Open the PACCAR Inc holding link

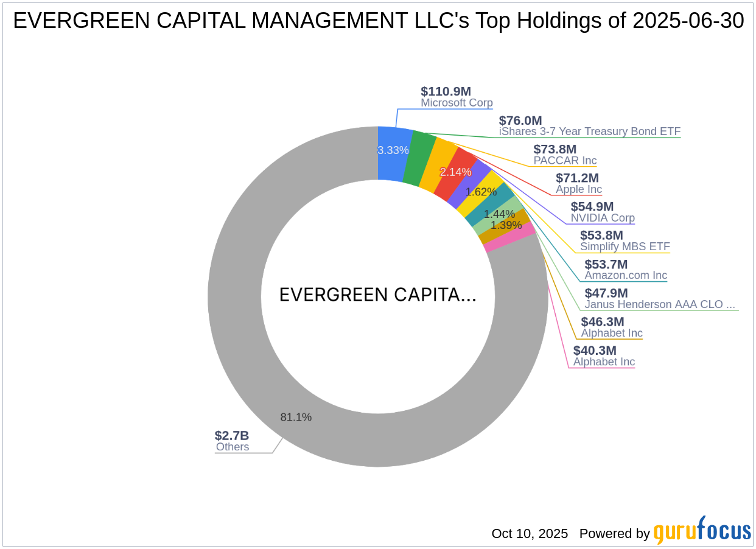tap(565, 161)
